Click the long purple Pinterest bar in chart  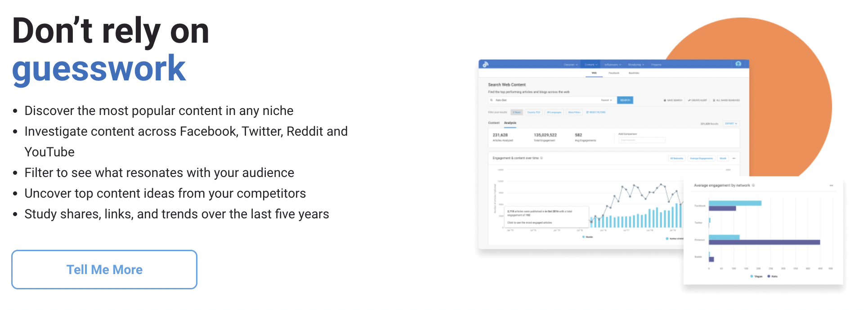pyautogui.click(x=765, y=242)
